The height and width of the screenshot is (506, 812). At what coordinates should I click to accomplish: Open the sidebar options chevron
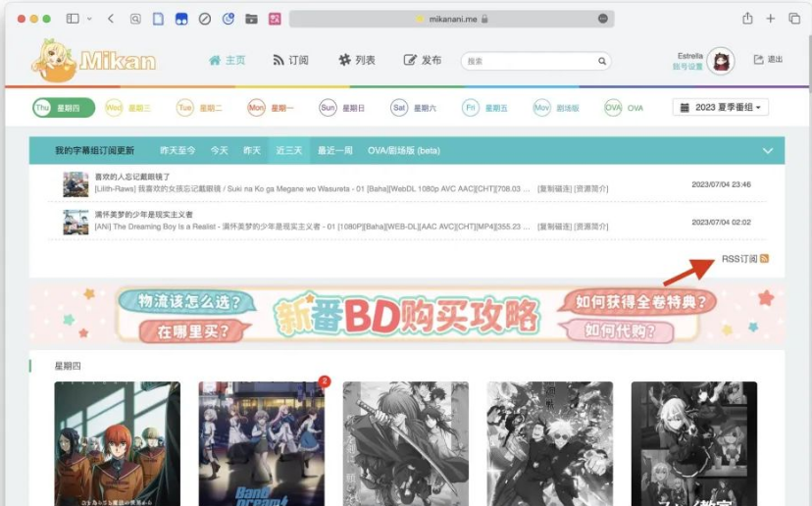(89, 19)
